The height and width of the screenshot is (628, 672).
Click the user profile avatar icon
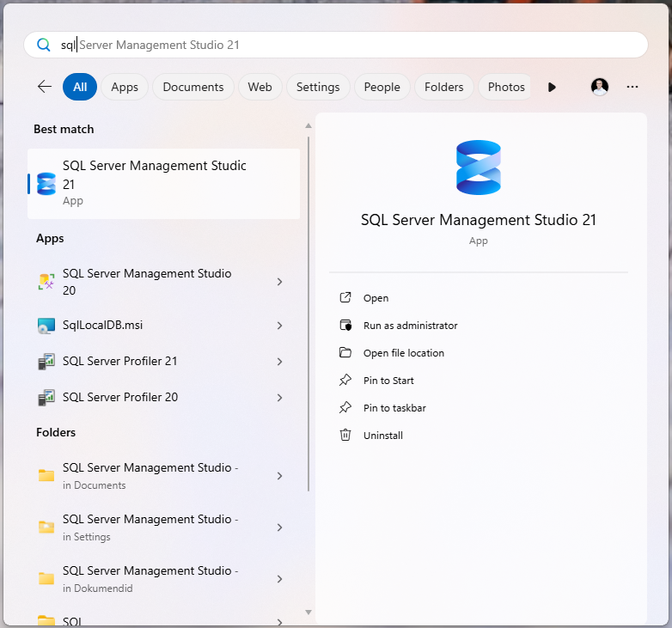pyautogui.click(x=600, y=87)
